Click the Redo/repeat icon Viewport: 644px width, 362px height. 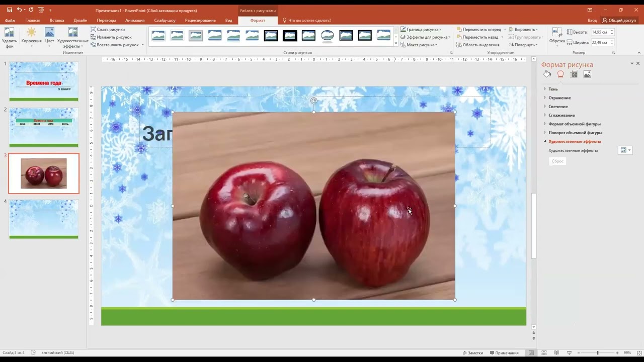coord(31,10)
